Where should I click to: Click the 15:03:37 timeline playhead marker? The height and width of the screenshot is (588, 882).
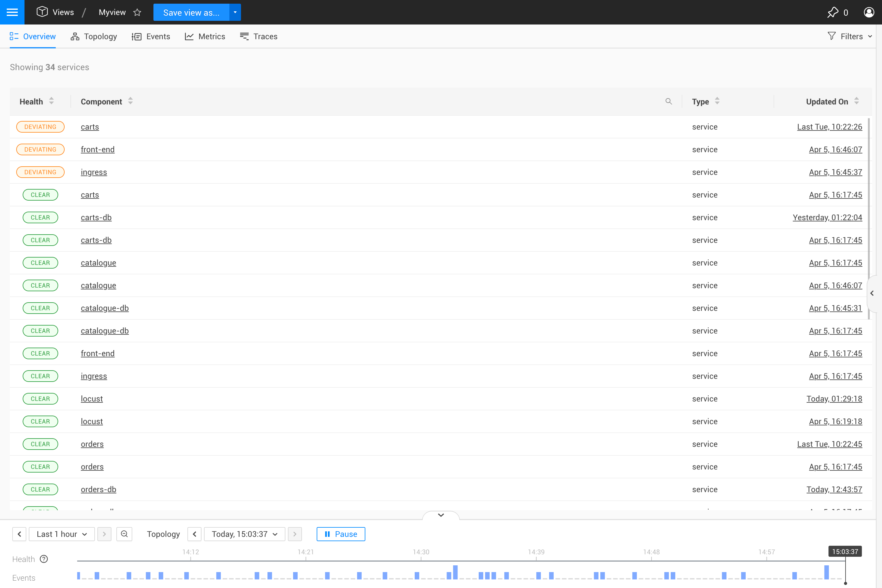[x=845, y=552]
